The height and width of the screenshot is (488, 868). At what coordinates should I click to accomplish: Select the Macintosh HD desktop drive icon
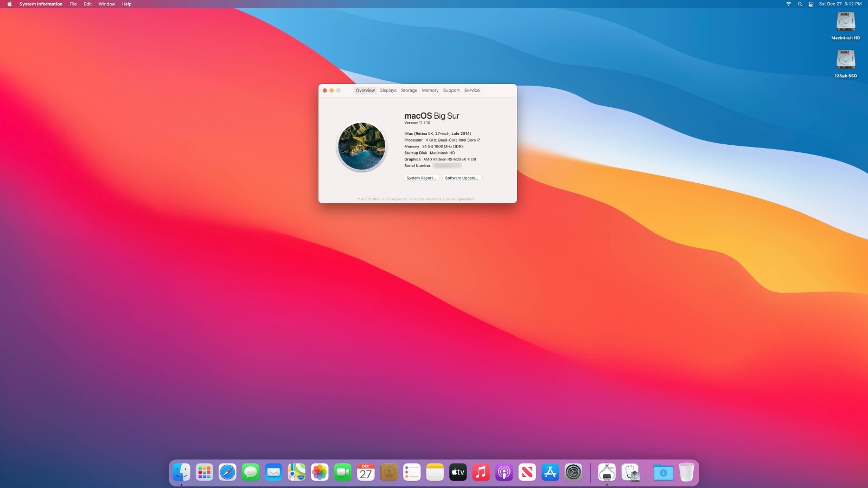pos(845,22)
